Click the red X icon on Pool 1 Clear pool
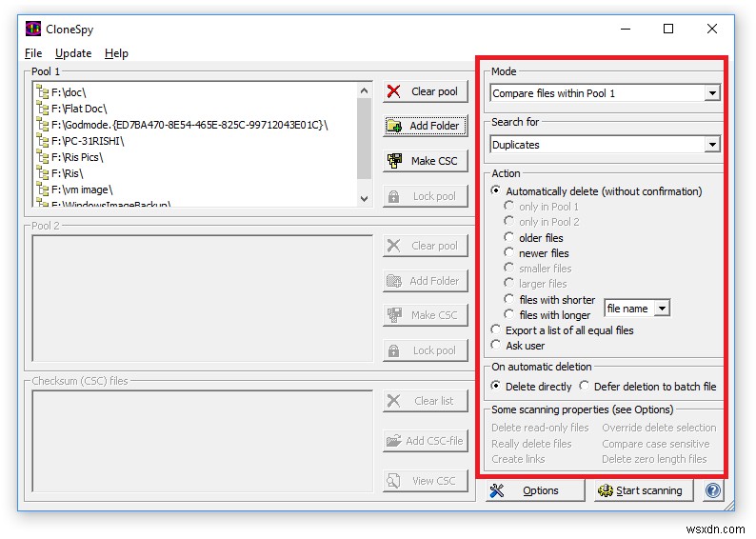The width and height of the screenshot is (756, 539). pyautogui.click(x=394, y=91)
